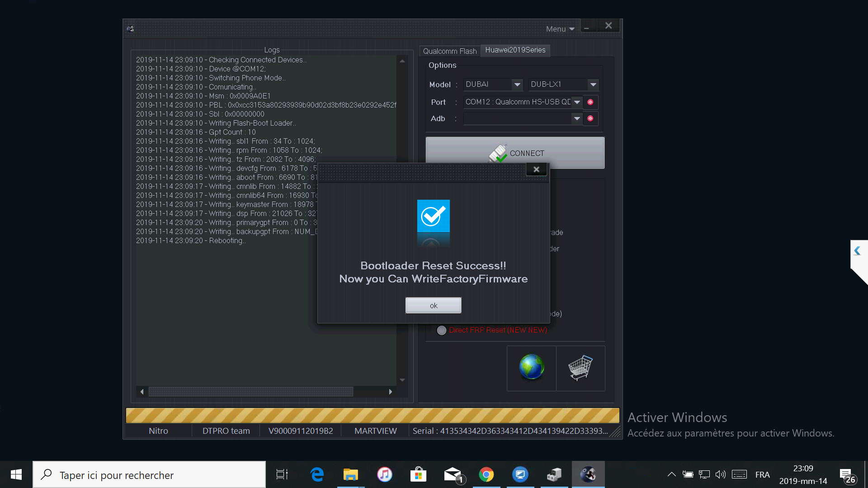Click MARTVIEW in the status bar
868x488 pixels.
click(375, 431)
